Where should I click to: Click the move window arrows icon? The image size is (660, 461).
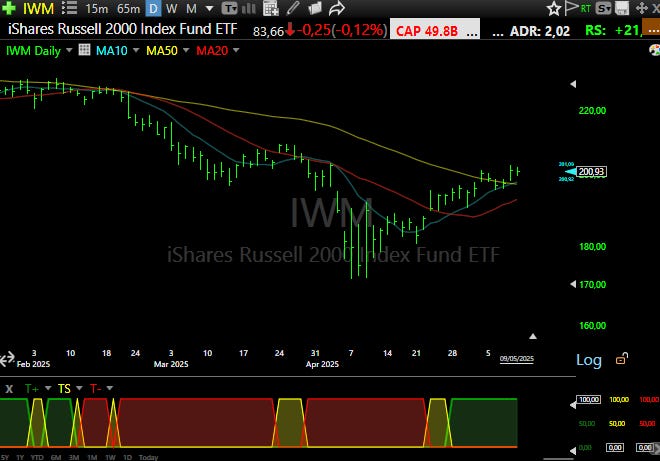tap(641, 8)
